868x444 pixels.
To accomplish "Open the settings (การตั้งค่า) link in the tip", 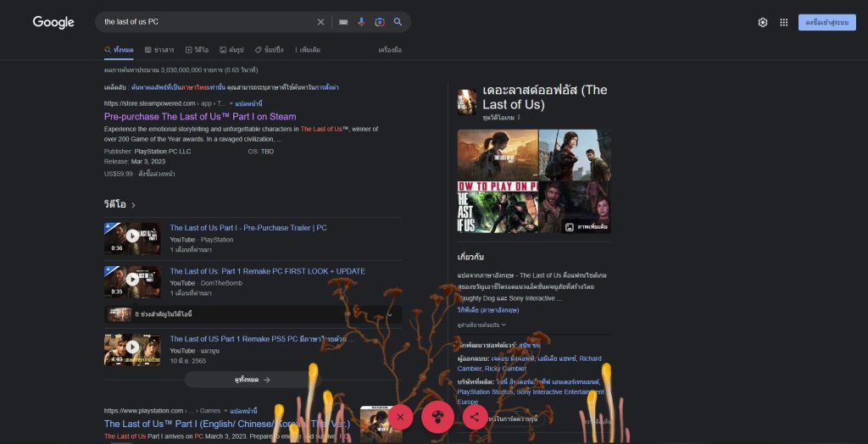I will [326, 87].
